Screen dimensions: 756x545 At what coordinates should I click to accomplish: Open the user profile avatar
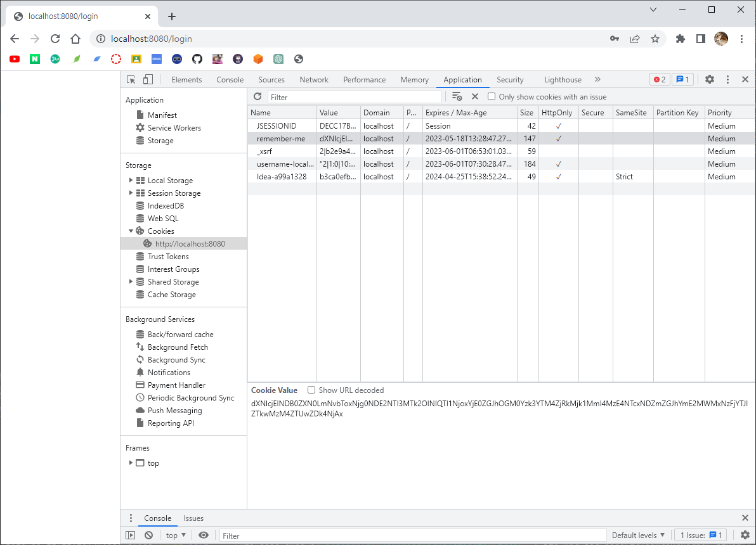tap(721, 39)
